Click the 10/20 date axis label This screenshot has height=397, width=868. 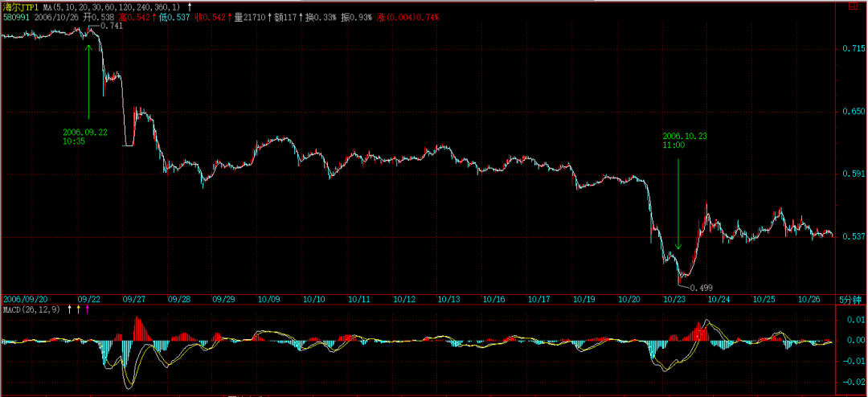(x=628, y=299)
